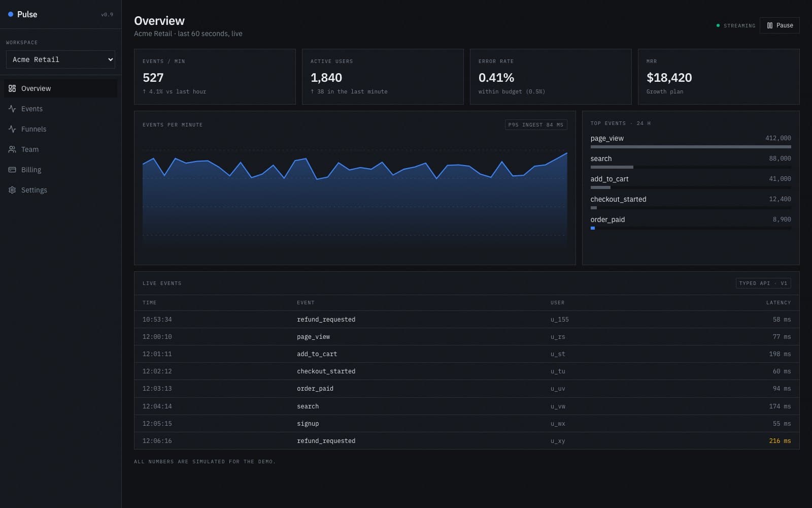The height and width of the screenshot is (508, 812).
Task: Click the green streaming status dot
Action: tap(718, 25)
